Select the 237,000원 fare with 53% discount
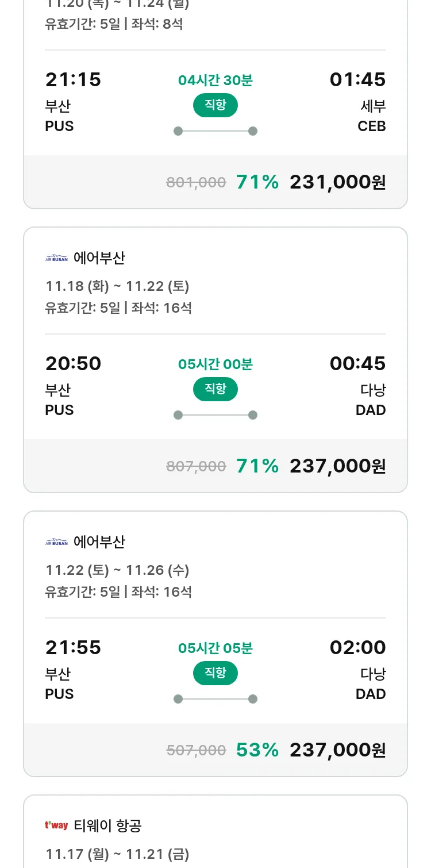 pyautogui.click(x=337, y=750)
